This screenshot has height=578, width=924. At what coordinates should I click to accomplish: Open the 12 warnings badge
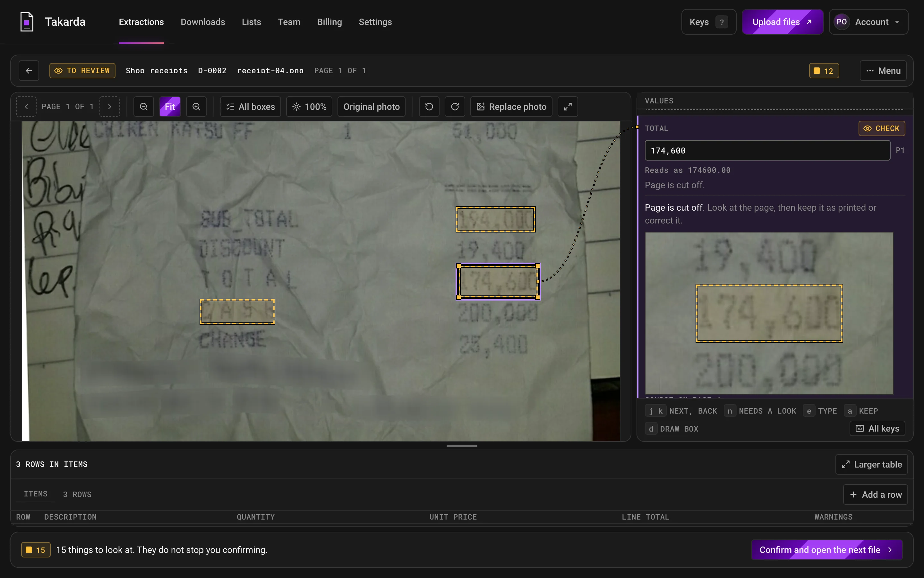tap(824, 71)
